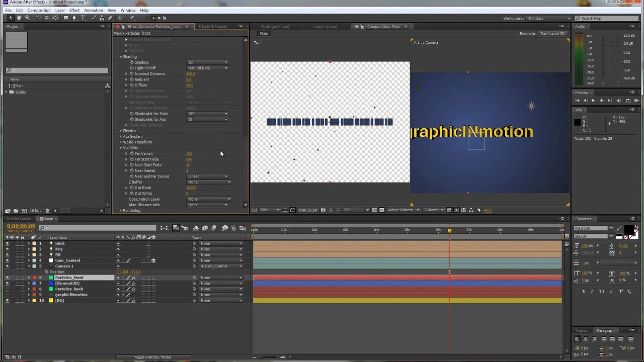Select the Roto Brush tool

click(121, 18)
